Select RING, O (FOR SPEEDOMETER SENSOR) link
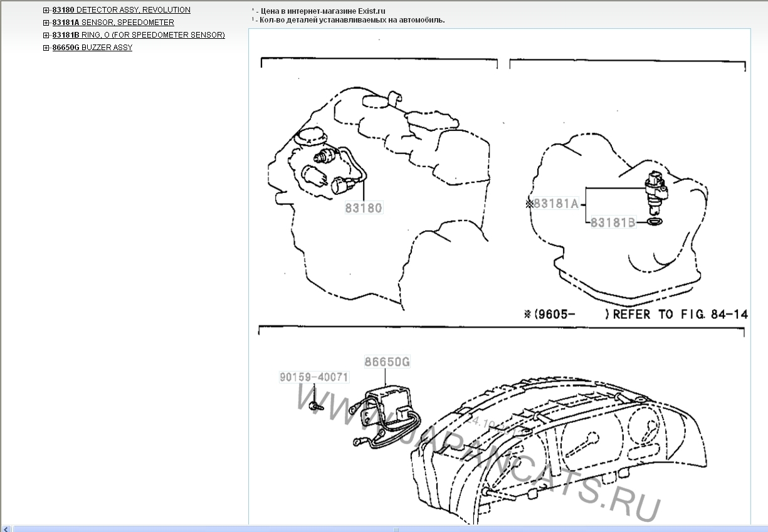This screenshot has width=768, height=532. tap(153, 35)
